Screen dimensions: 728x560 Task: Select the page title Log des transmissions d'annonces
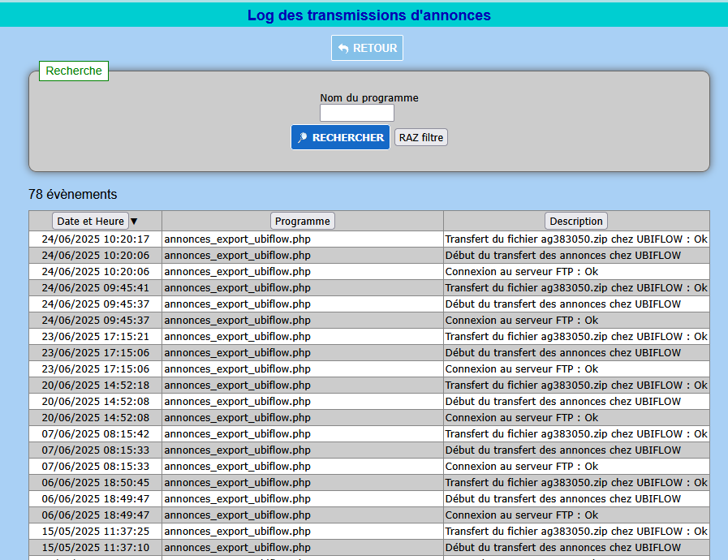[x=368, y=15]
